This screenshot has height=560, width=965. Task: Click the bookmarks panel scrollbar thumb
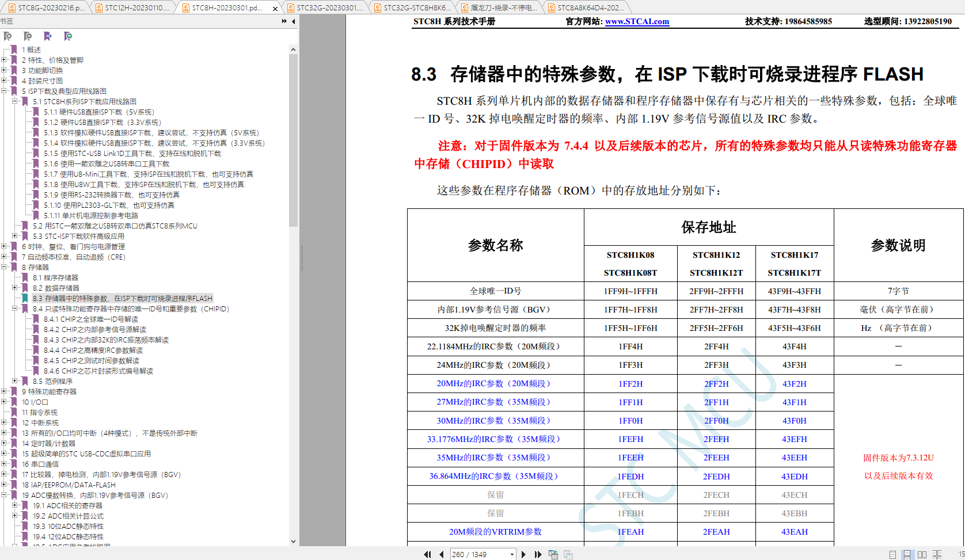click(x=293, y=140)
